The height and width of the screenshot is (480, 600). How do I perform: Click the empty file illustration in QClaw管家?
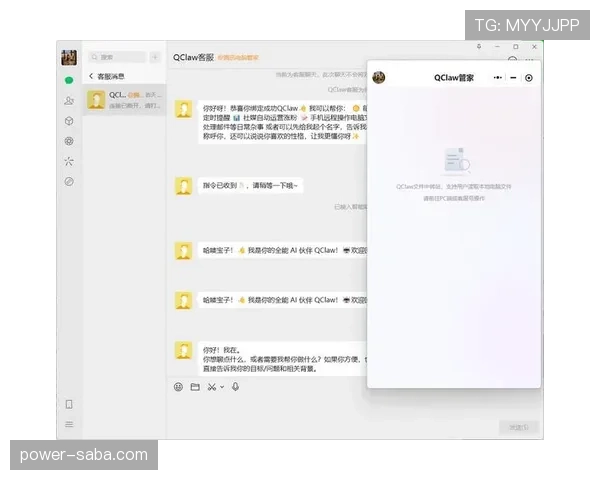(457, 160)
